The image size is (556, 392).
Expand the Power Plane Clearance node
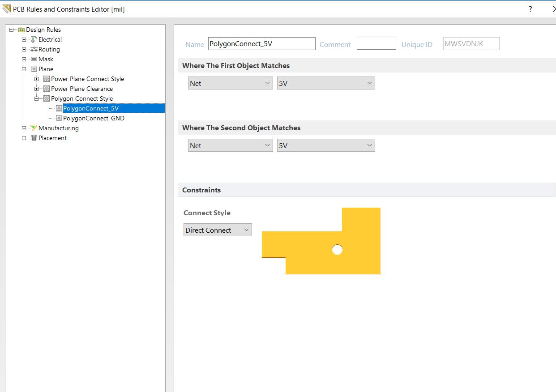click(37, 89)
